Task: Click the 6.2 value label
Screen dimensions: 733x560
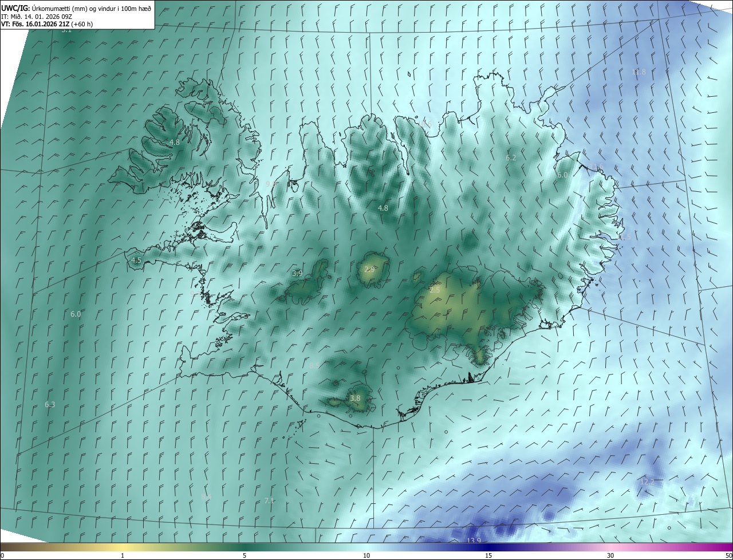Action: pos(511,157)
